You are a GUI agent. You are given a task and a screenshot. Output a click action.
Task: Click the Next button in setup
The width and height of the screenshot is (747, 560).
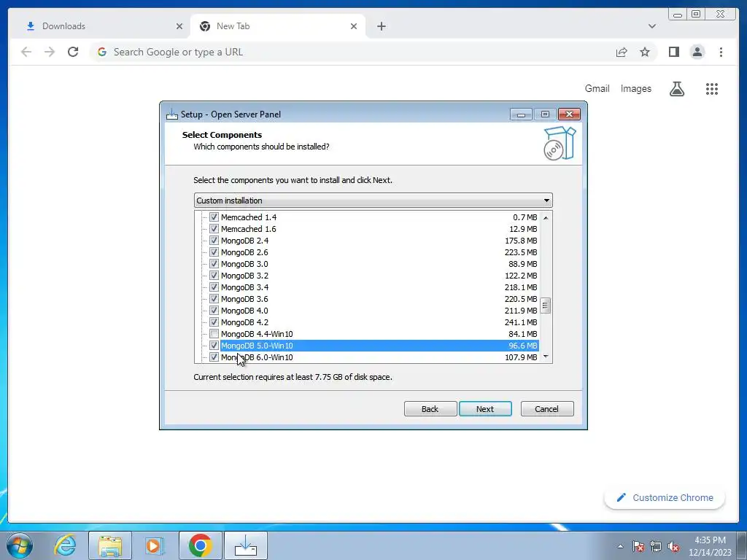coord(485,409)
